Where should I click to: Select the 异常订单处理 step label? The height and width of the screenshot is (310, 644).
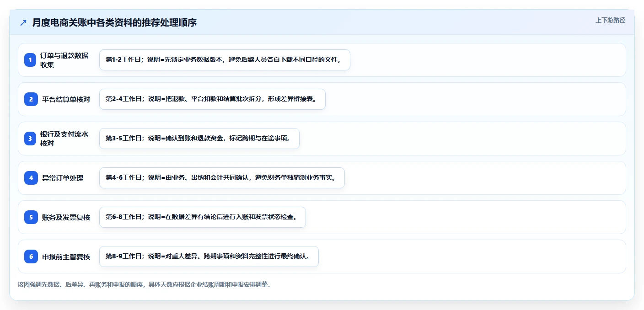63,178
